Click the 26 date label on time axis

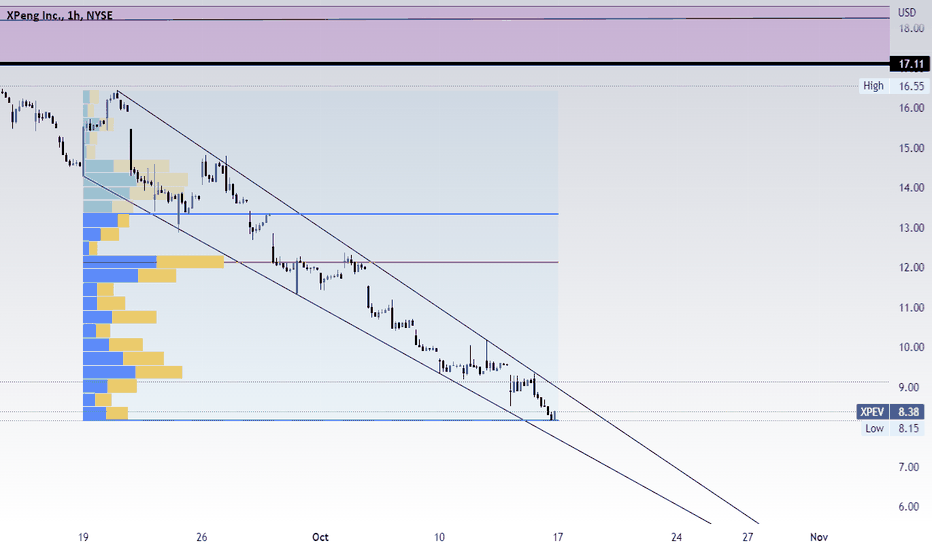point(201,537)
